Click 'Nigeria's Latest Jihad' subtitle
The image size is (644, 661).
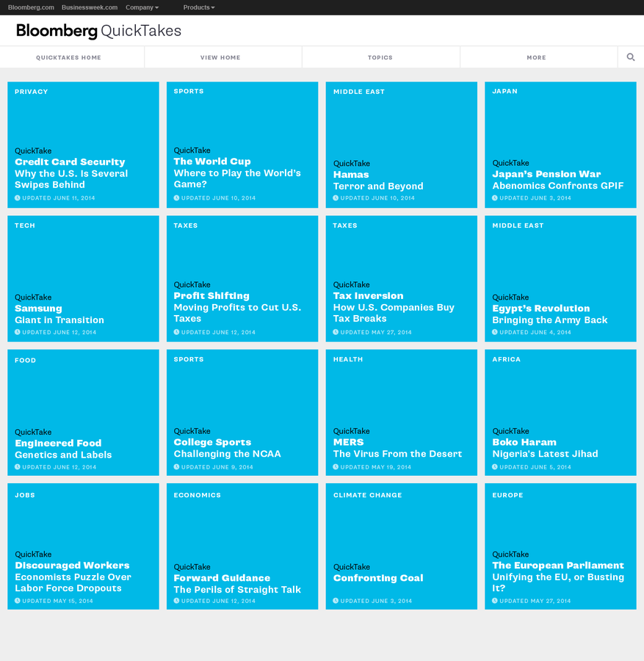point(545,454)
